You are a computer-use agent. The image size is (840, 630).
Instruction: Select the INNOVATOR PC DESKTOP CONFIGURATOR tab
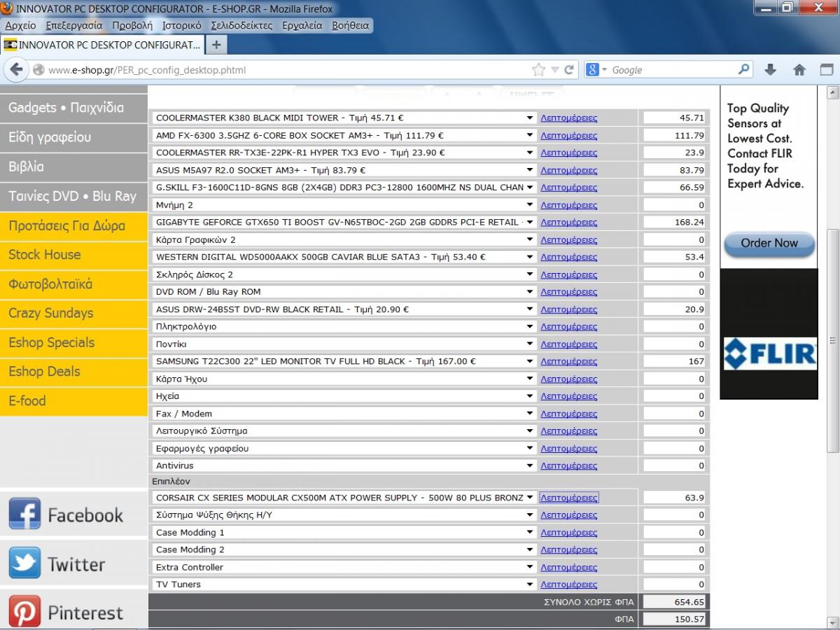(103, 45)
